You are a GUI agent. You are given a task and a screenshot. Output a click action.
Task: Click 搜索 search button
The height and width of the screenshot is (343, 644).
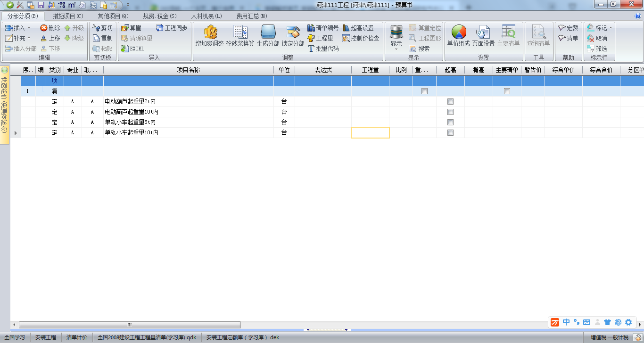[420, 49]
